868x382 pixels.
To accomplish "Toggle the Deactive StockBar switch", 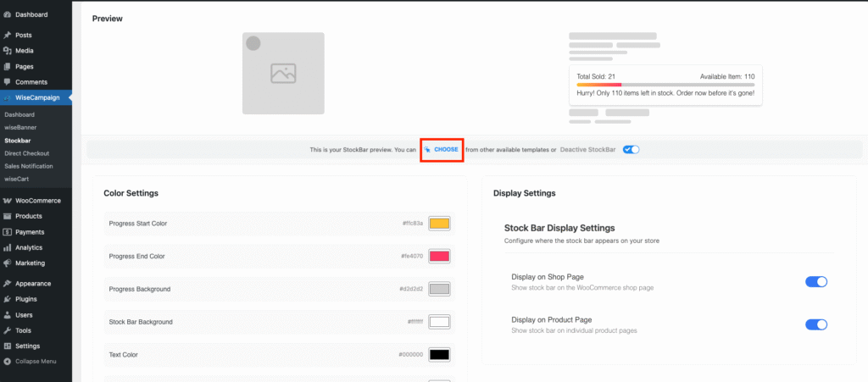I will tap(631, 149).
